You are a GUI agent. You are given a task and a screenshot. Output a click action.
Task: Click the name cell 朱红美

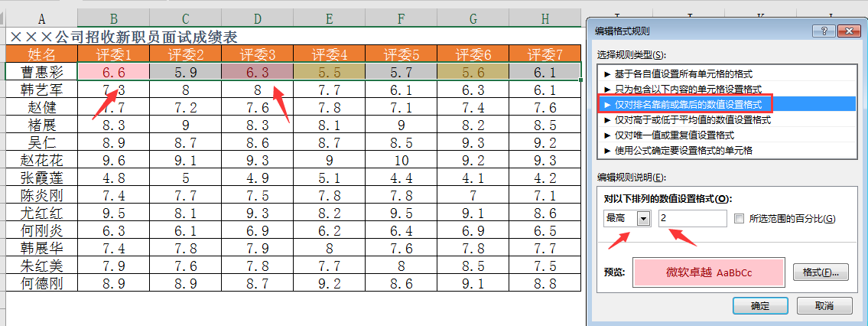point(41,266)
